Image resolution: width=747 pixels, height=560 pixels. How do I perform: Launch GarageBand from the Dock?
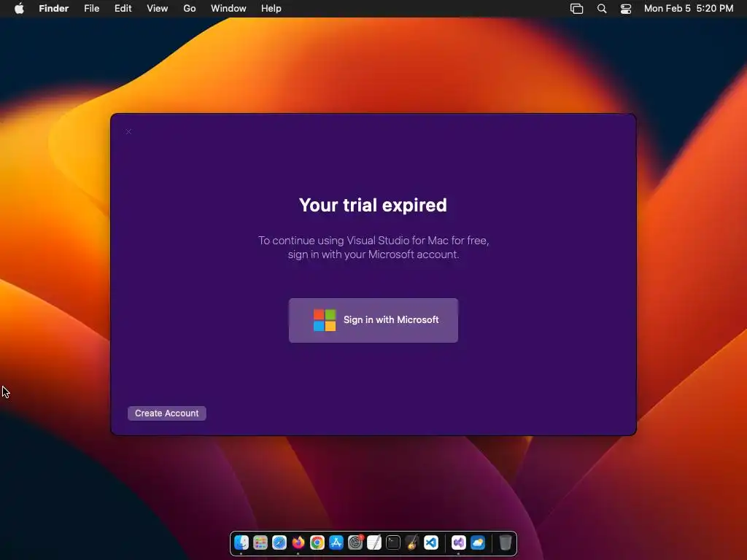[412, 542]
